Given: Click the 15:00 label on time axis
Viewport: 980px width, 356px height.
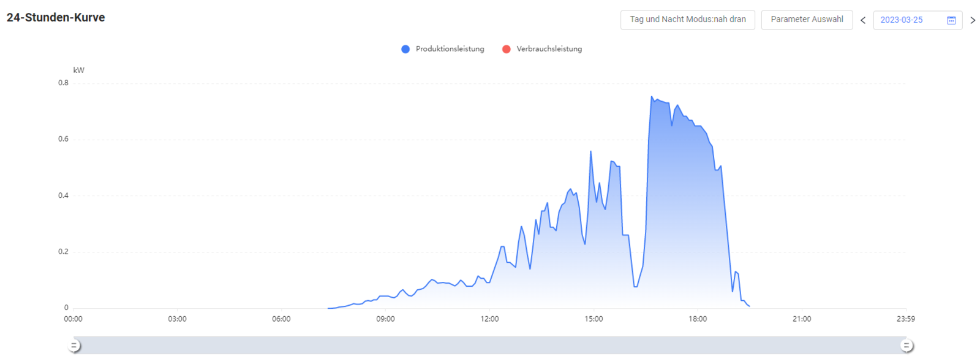Looking at the screenshot, I should point(594,319).
